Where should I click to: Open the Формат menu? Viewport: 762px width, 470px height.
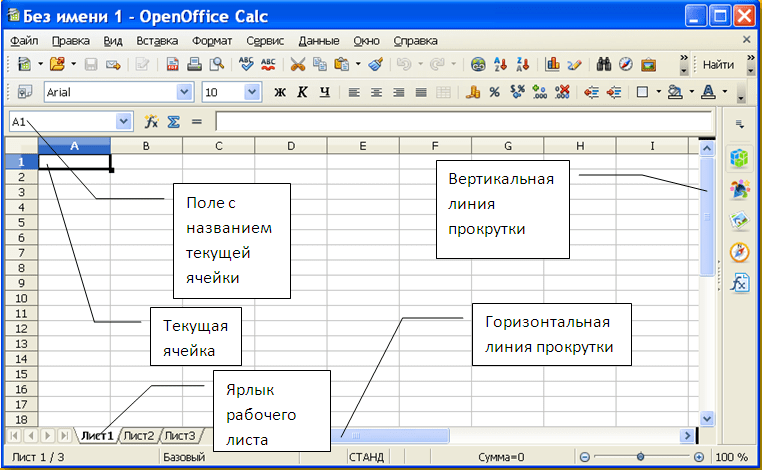click(212, 41)
